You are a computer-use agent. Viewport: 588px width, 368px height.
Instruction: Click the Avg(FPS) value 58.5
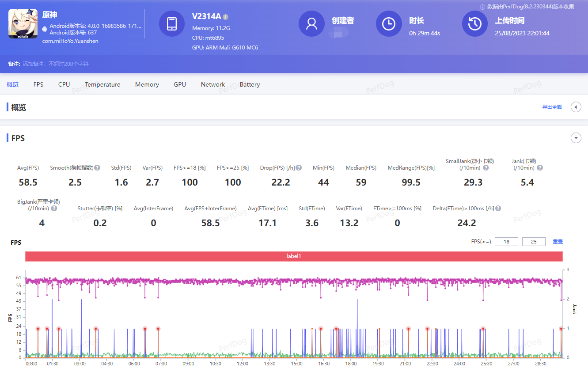point(28,182)
